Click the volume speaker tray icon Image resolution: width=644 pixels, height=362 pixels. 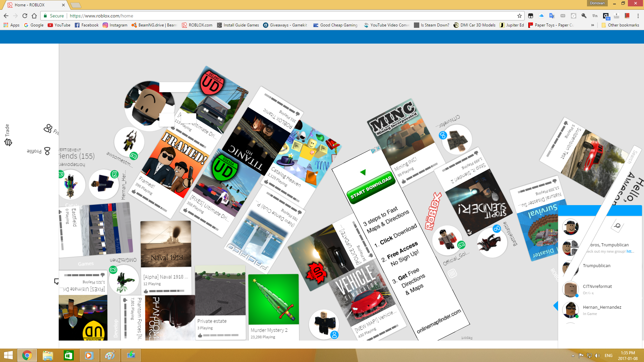597,355
